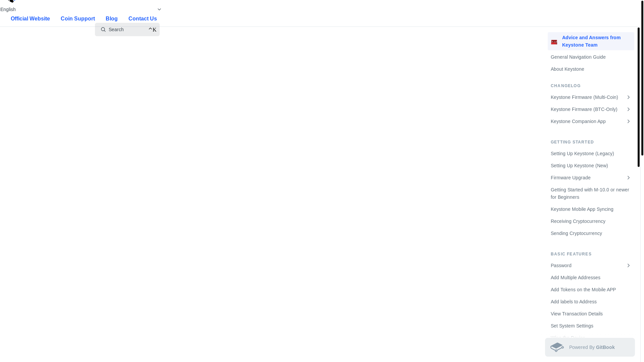Open Keystone Mobile App Syncing
644x362 pixels.
[x=591, y=209]
